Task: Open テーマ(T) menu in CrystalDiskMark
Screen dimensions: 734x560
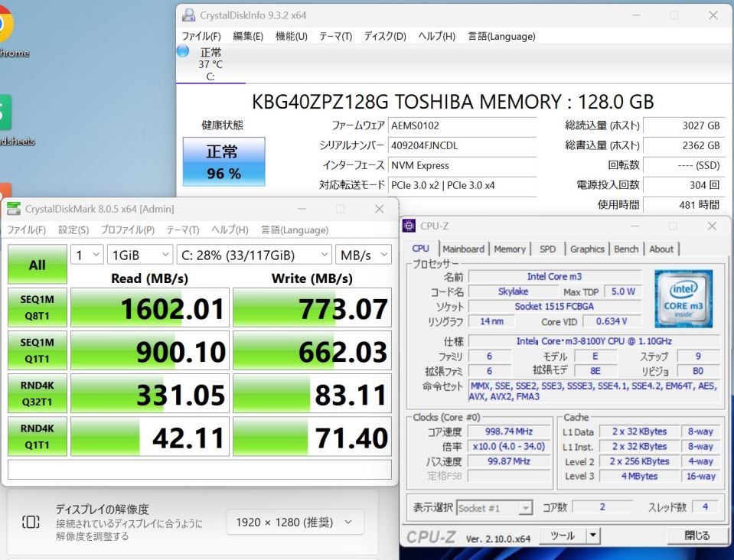Action: pos(183,230)
